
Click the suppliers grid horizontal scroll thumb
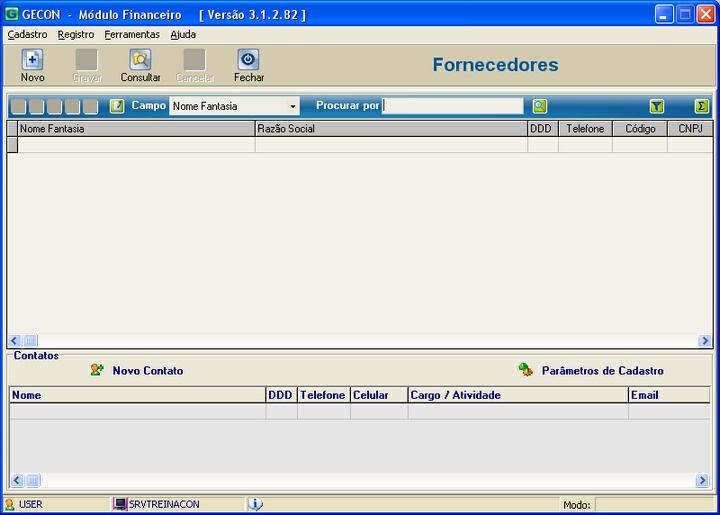[x=30, y=341]
